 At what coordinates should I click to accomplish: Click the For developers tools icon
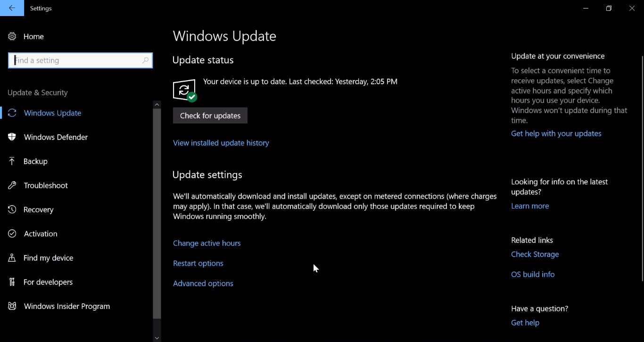pos(12,282)
